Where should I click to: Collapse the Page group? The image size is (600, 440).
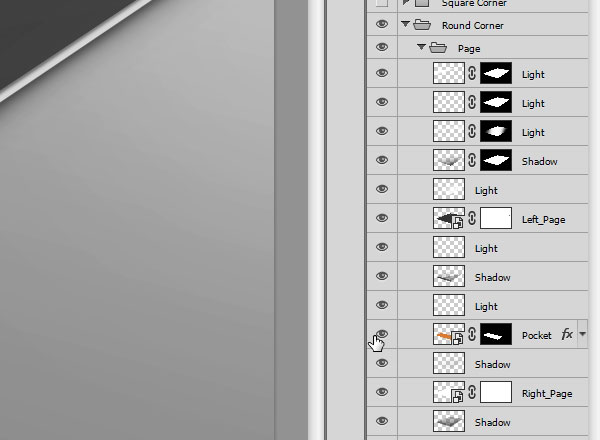(421, 47)
